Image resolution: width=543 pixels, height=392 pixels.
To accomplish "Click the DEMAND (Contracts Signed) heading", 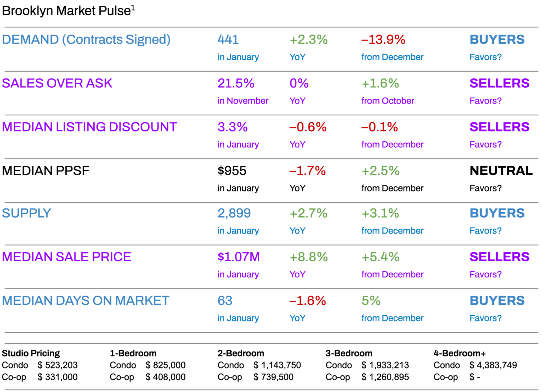I will coord(86,39).
